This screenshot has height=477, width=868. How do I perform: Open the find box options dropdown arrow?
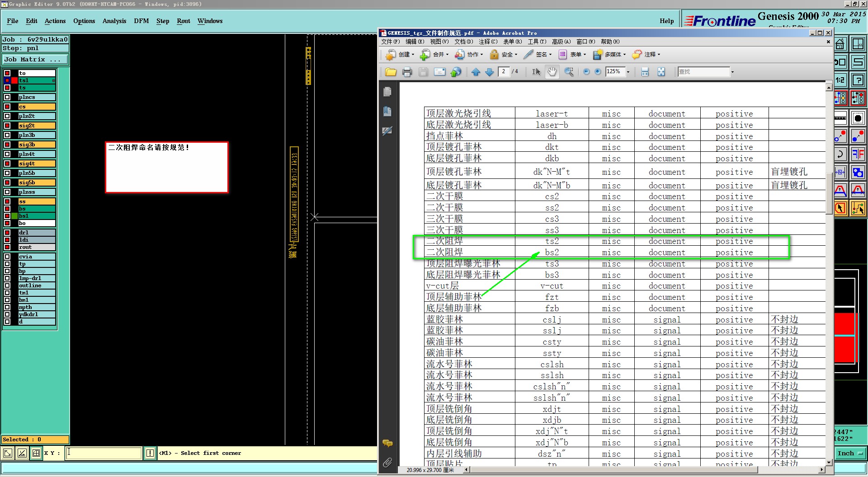click(732, 72)
